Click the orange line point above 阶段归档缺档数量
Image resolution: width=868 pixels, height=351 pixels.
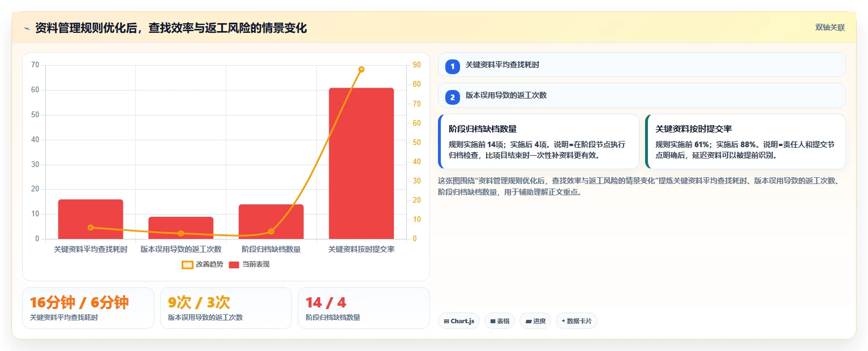click(271, 231)
